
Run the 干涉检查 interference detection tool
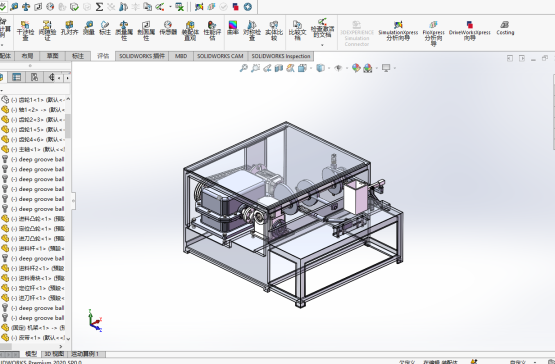click(x=25, y=30)
